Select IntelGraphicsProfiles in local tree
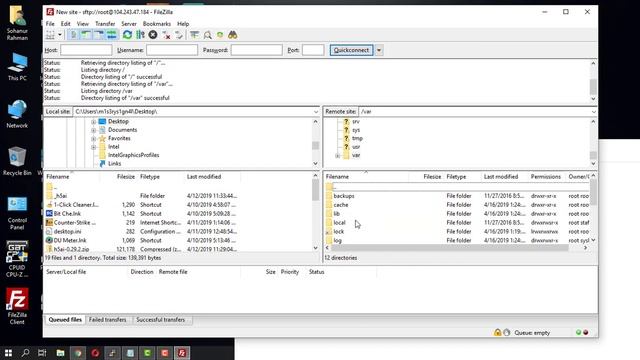640x360 pixels. (133, 155)
